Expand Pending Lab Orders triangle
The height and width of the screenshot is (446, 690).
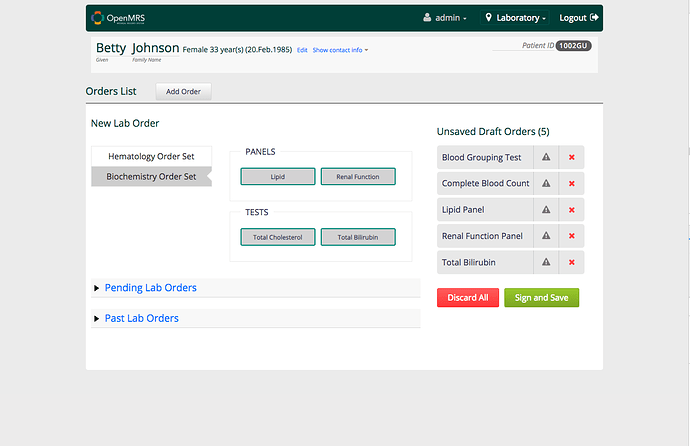coord(96,288)
